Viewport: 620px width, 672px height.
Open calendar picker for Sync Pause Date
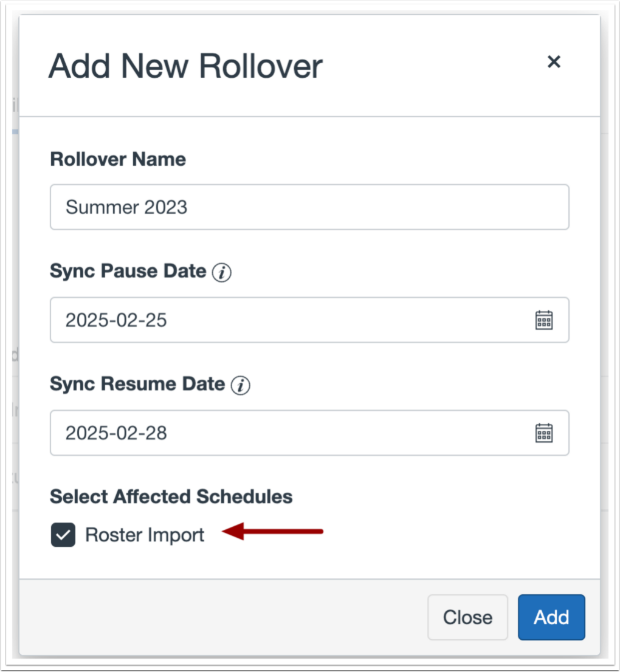(543, 320)
